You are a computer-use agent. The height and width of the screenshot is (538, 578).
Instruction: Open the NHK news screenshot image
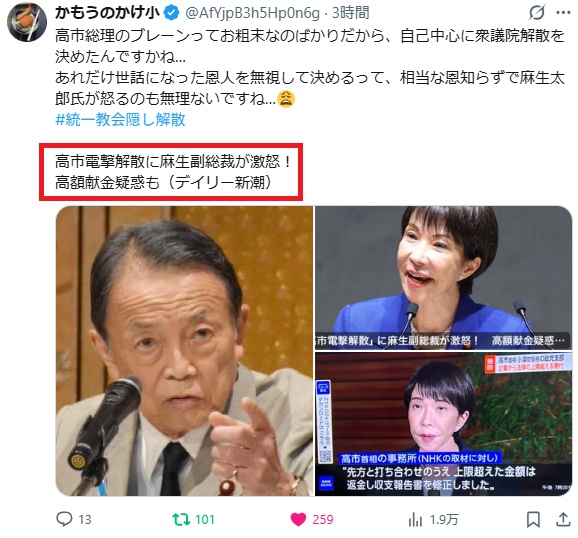point(443,424)
